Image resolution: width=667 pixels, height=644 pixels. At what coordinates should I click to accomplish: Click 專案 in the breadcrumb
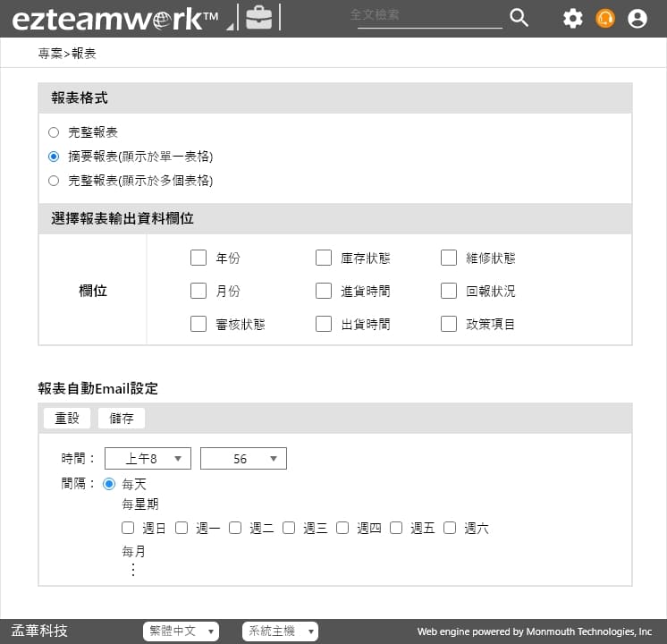[x=50, y=54]
